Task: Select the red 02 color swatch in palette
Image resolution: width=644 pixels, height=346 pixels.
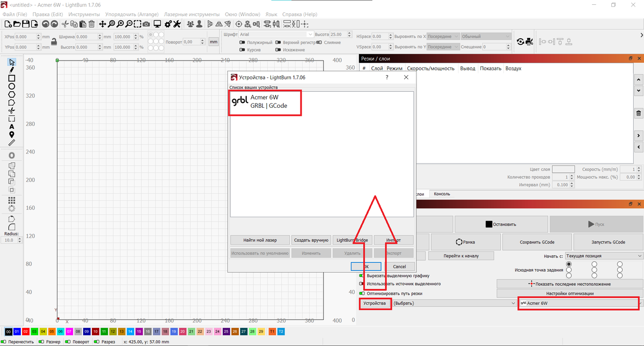Action: [25, 332]
